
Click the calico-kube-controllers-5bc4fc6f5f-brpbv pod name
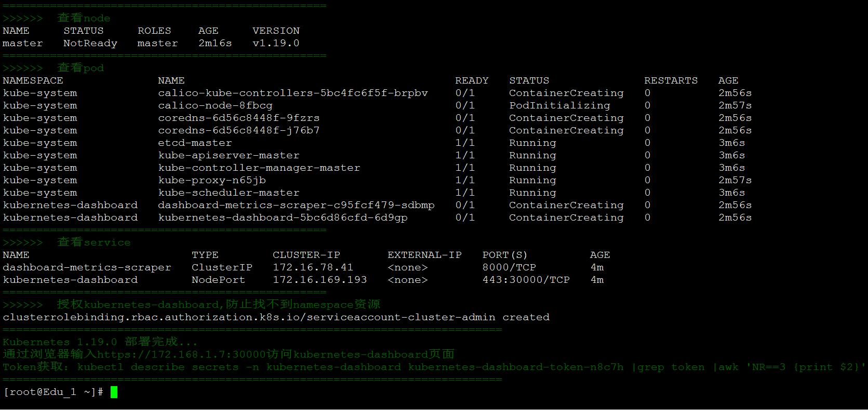coord(293,93)
